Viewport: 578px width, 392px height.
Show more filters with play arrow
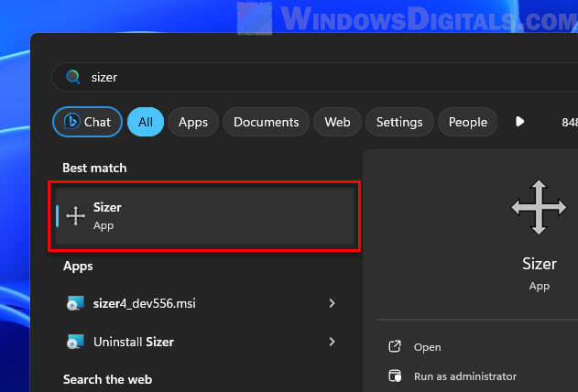[x=519, y=122]
